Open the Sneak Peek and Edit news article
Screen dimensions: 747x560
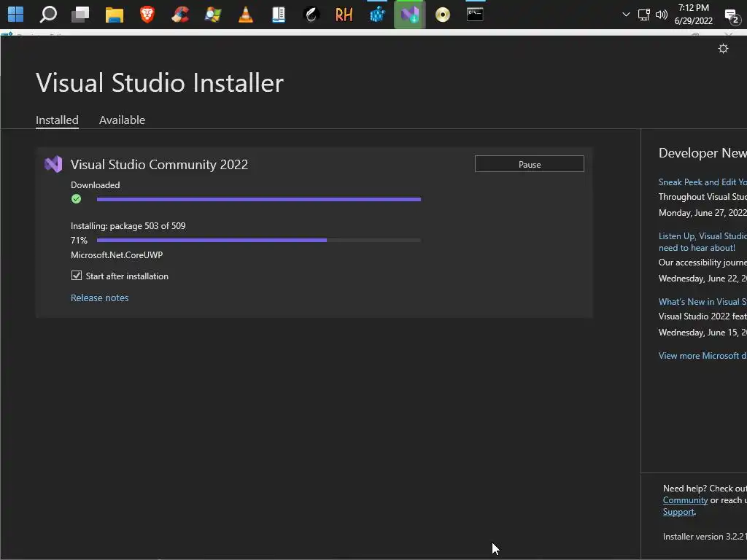point(703,182)
